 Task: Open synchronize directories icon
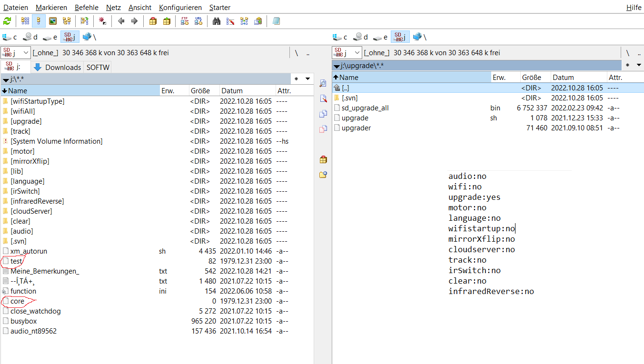point(244,21)
